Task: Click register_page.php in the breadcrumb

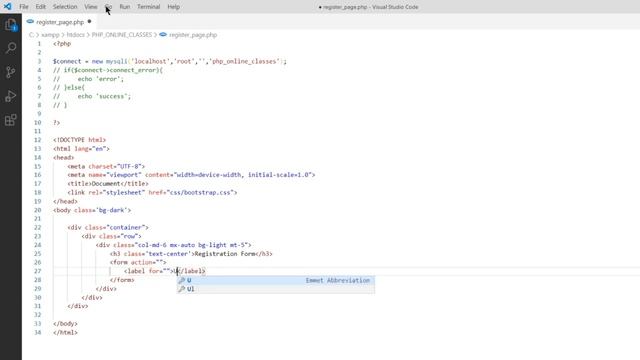Action: (x=193, y=35)
